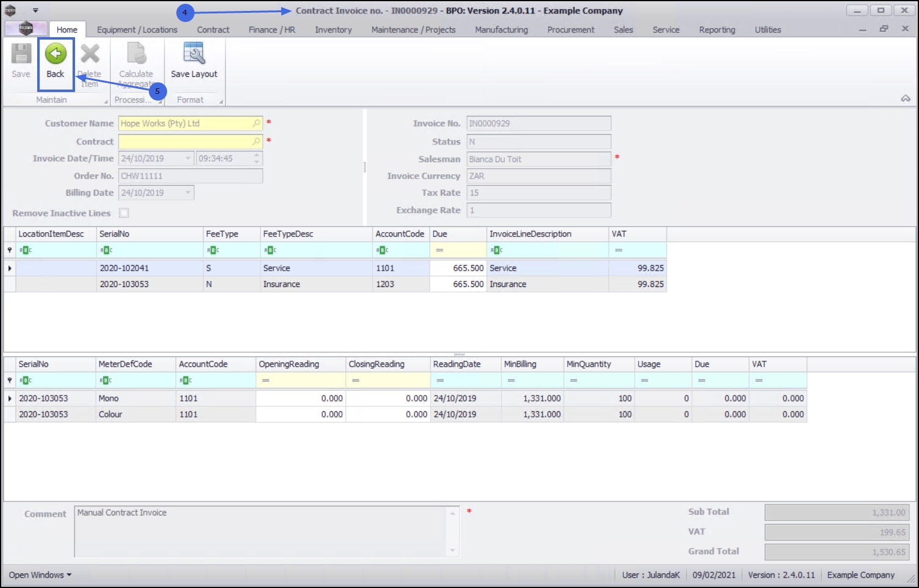This screenshot has height=588, width=919.
Task: Open the Billing Date dropdown
Action: coord(188,193)
